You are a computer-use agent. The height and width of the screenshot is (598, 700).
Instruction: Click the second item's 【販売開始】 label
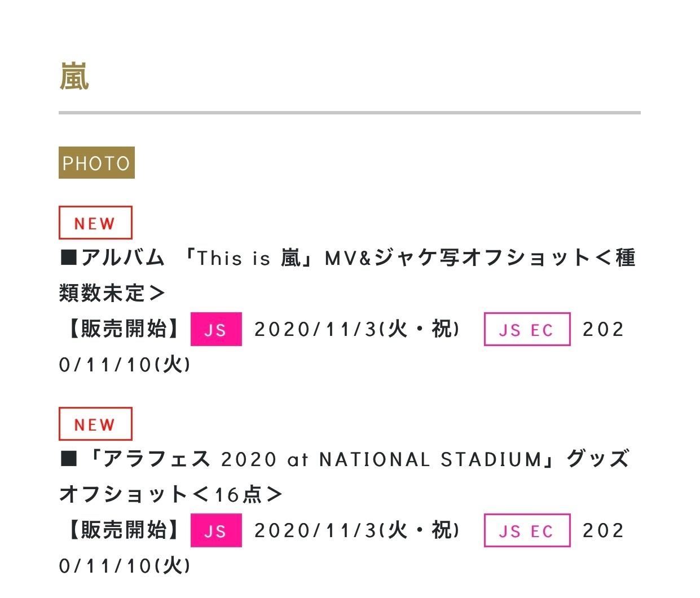tap(124, 530)
